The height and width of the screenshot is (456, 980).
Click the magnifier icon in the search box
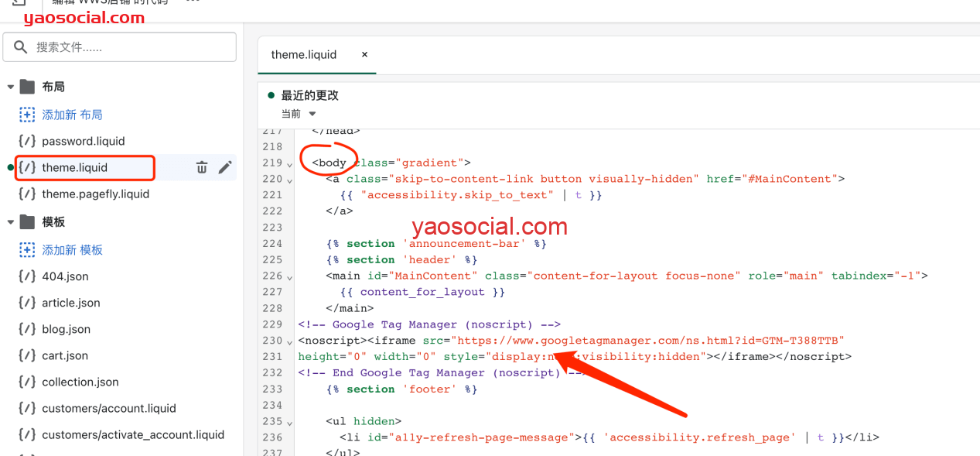(x=21, y=47)
